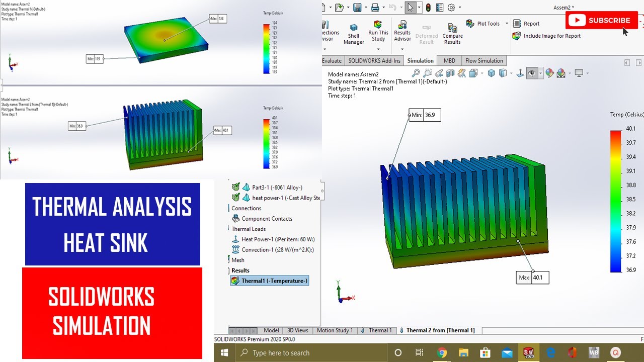Open Plot Tools
Image resolution: width=644 pixels, height=362 pixels.
tap(483, 24)
